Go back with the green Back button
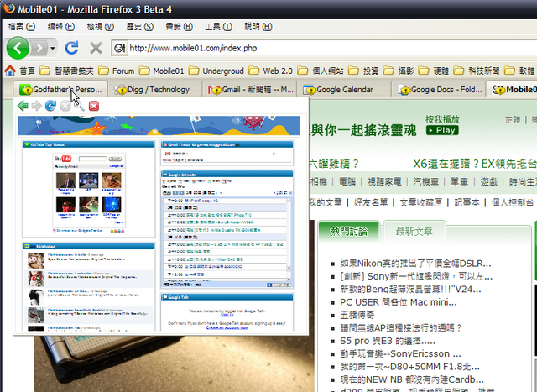This screenshot has height=392, width=537. pos(18,48)
